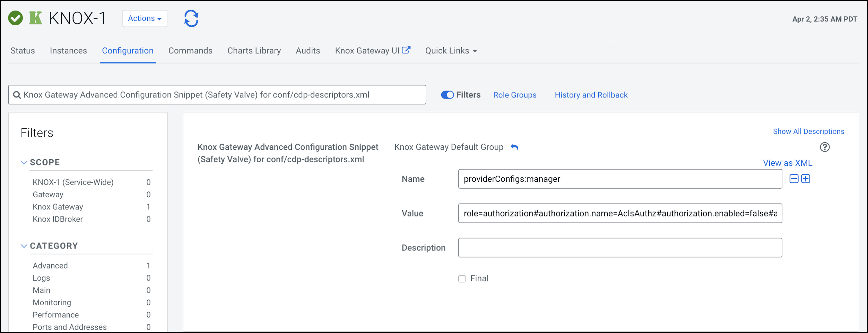Add a new property with plus icon

point(806,179)
